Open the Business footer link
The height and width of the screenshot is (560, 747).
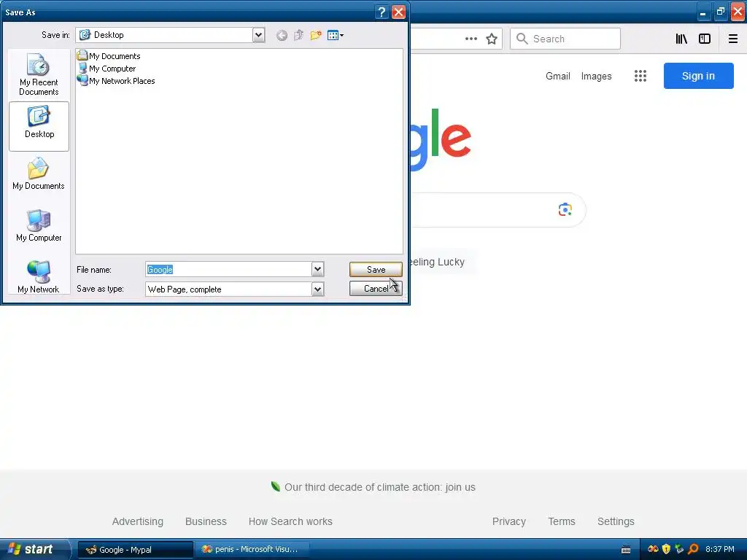tap(206, 521)
